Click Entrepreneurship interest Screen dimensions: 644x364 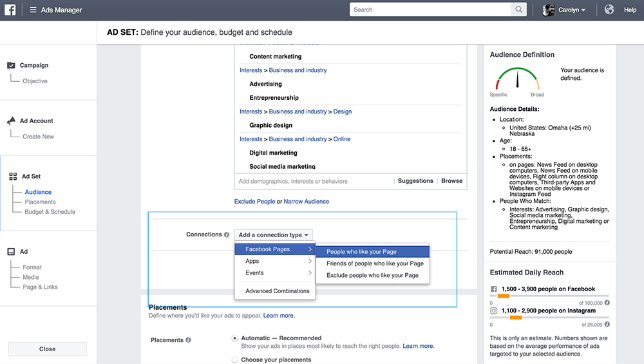tap(274, 98)
